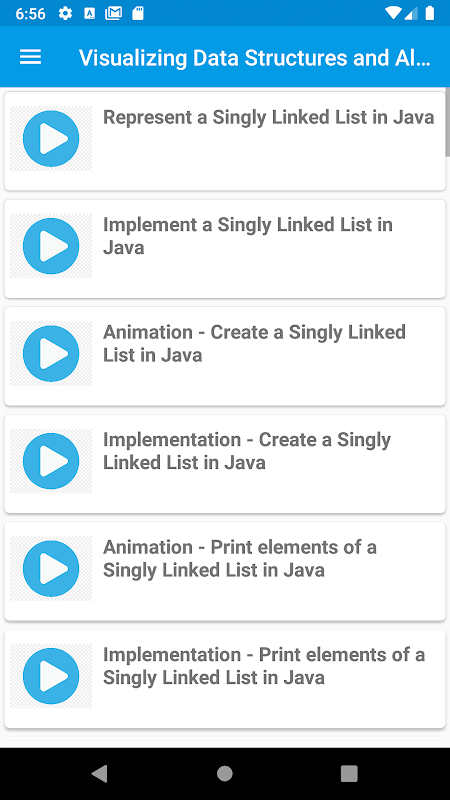Play the Represent a Singly Linked List video
Viewport: 450px width, 800px height.
(51, 138)
